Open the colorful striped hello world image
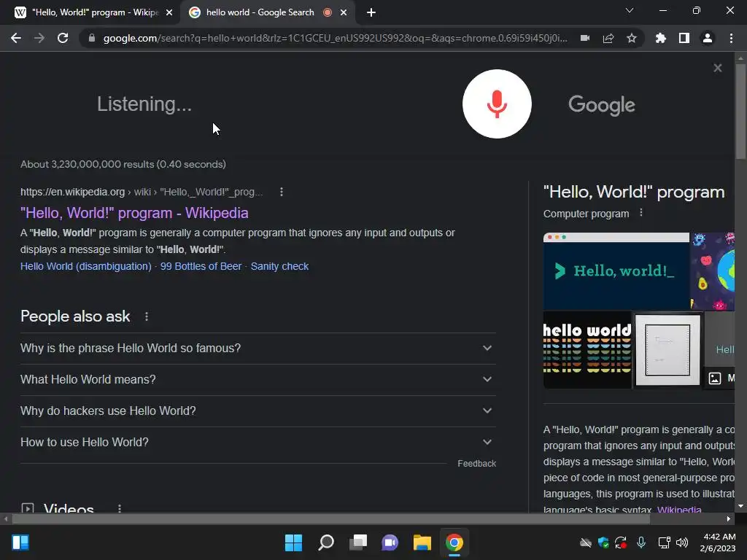Image resolution: width=747 pixels, height=560 pixels. coord(587,349)
